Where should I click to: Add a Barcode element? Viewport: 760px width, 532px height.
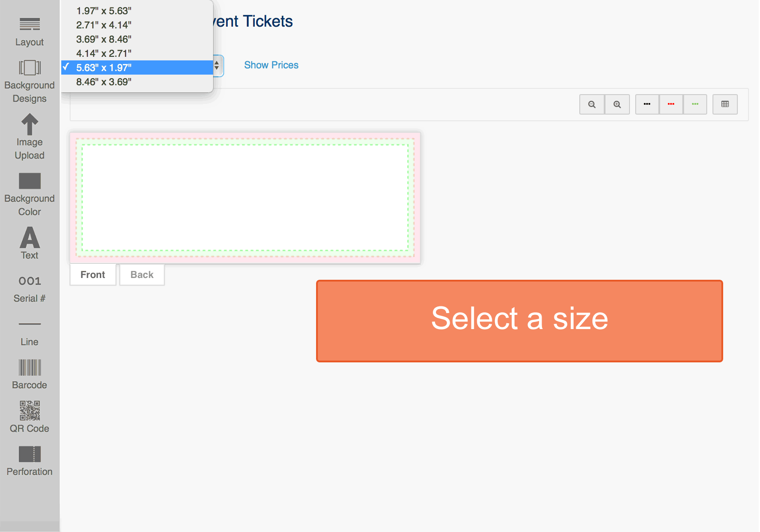click(29, 375)
